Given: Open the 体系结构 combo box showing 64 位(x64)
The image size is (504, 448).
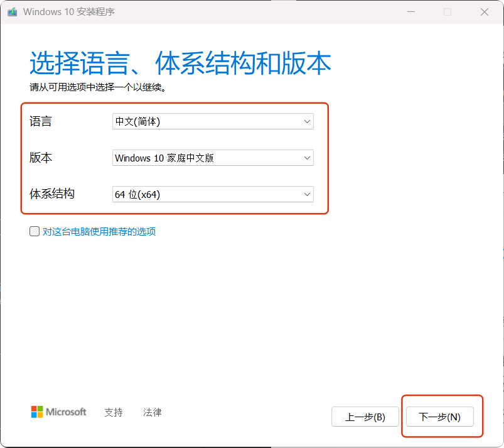Looking at the screenshot, I should point(212,195).
